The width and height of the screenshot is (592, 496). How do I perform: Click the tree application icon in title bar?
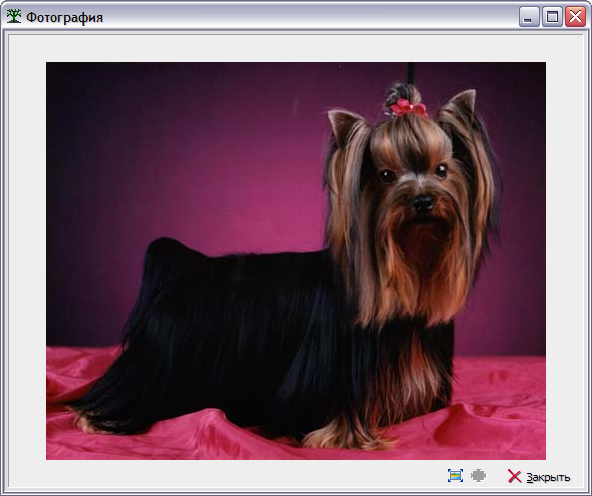click(x=14, y=16)
